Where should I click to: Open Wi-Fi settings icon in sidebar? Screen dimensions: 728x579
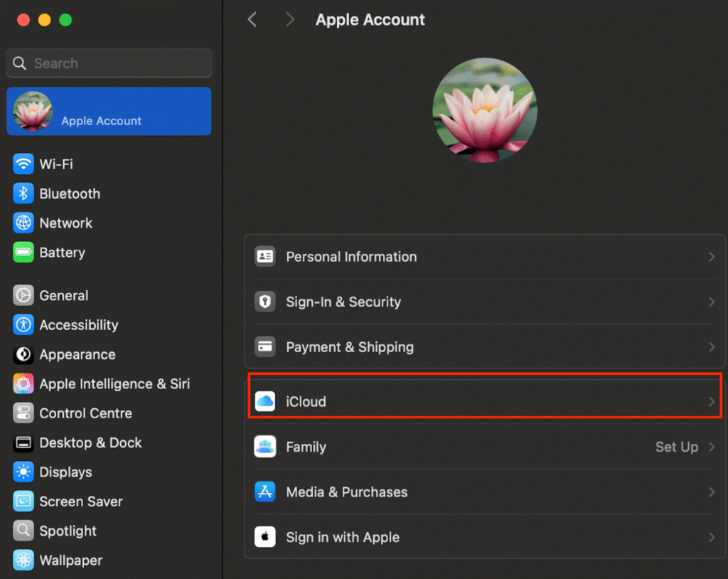23,164
